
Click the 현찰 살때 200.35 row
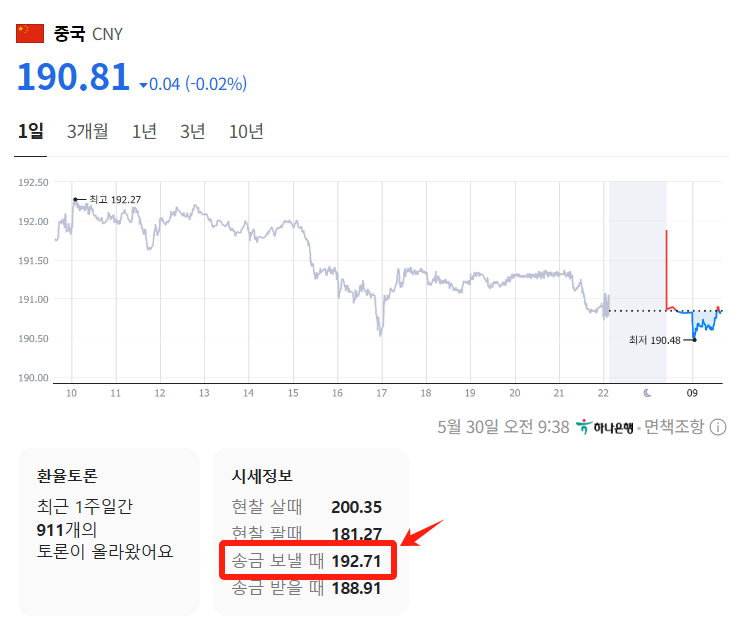[x=306, y=507]
